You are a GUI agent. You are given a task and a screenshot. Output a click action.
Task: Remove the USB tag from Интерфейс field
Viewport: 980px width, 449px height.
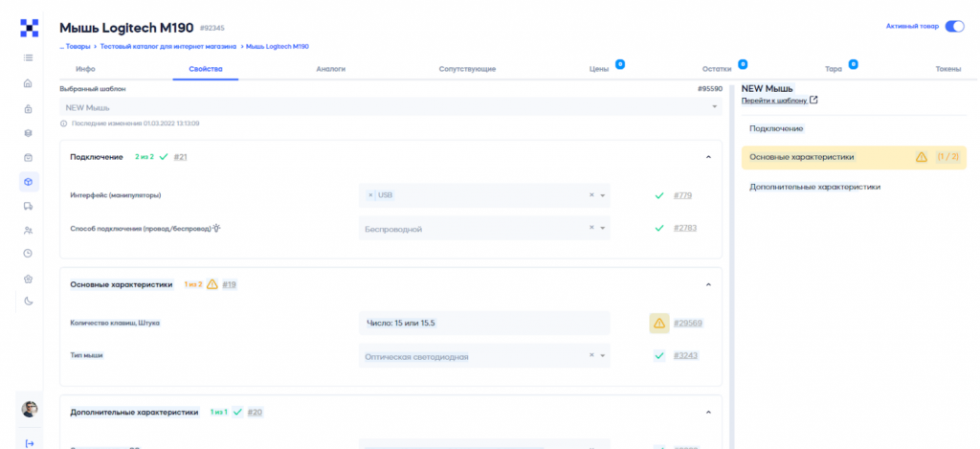[x=371, y=195]
